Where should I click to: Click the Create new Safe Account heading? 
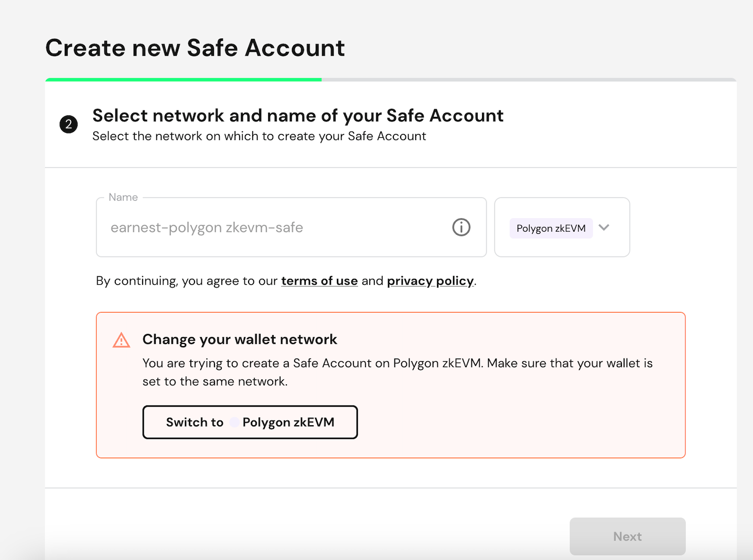pos(195,48)
